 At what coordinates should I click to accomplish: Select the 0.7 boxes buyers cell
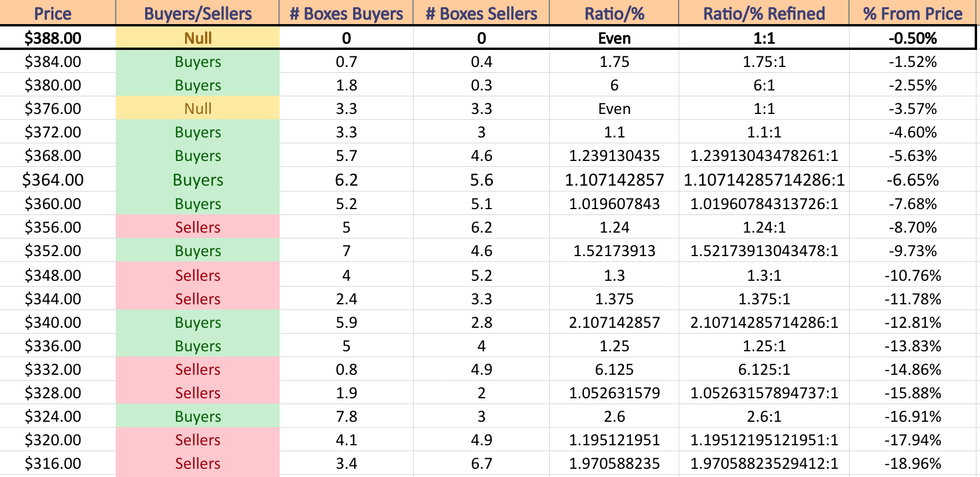(346, 62)
